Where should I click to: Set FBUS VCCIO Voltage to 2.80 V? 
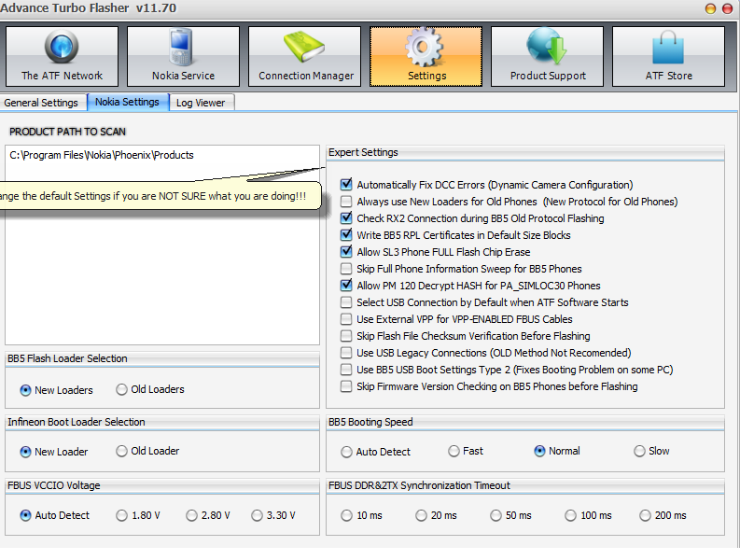(191, 515)
